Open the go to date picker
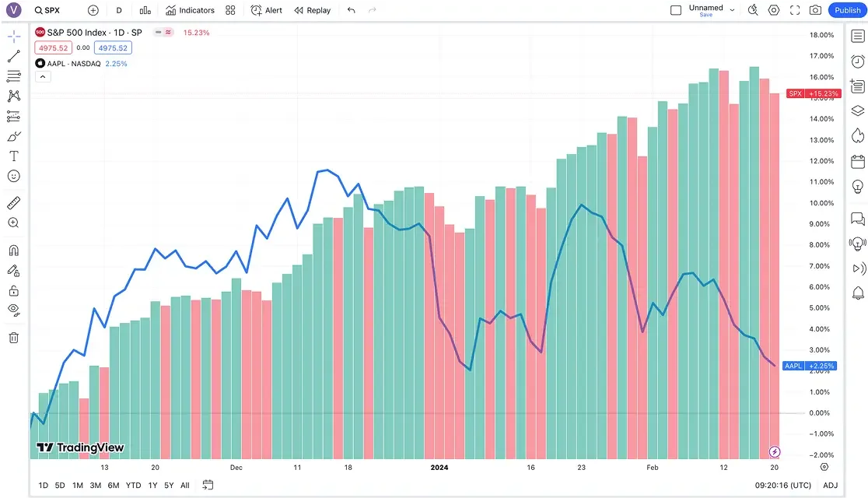This screenshot has height=498, width=868. pyautogui.click(x=208, y=486)
